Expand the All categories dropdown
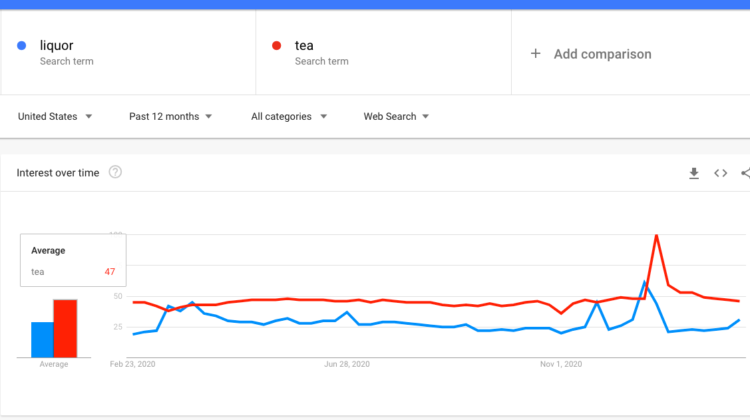 click(288, 117)
